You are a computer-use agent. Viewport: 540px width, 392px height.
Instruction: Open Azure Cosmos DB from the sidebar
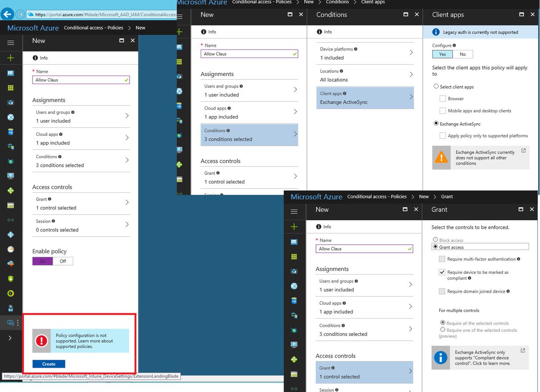pyautogui.click(x=11, y=160)
